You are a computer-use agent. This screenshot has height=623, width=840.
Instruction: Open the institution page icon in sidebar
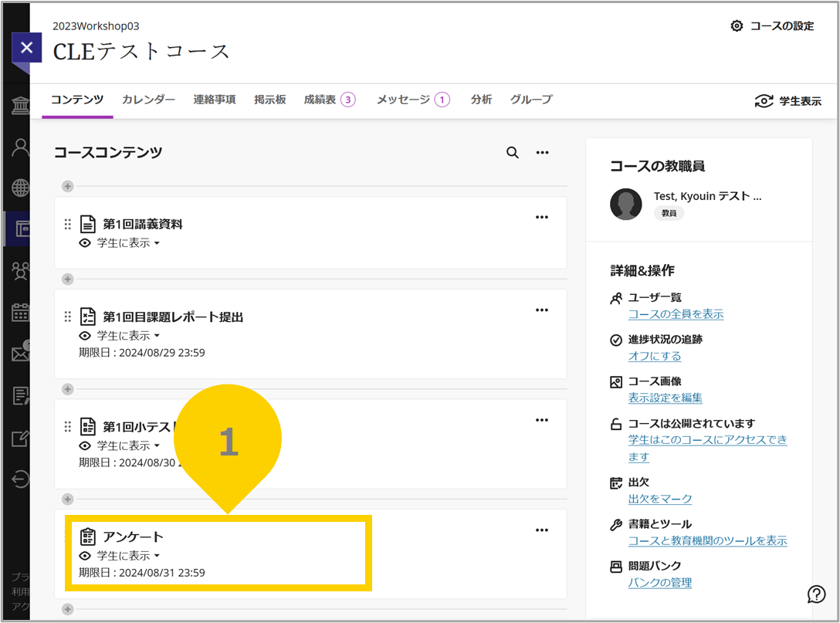click(20, 104)
